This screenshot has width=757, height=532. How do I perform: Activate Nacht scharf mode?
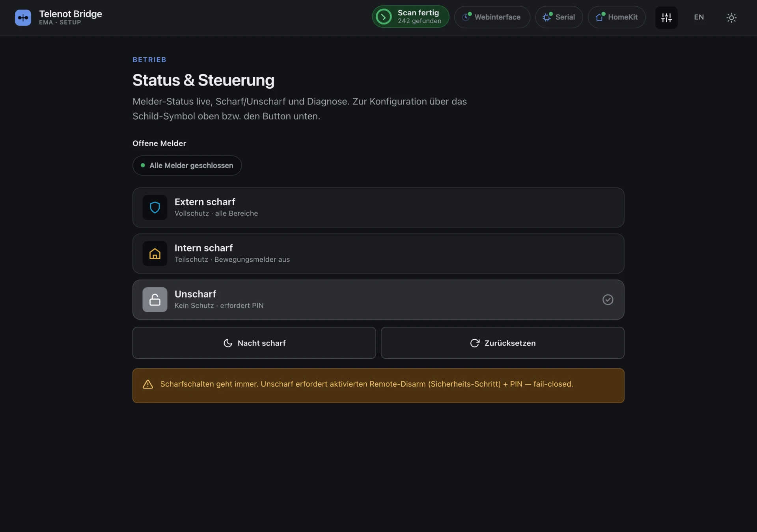[254, 343]
